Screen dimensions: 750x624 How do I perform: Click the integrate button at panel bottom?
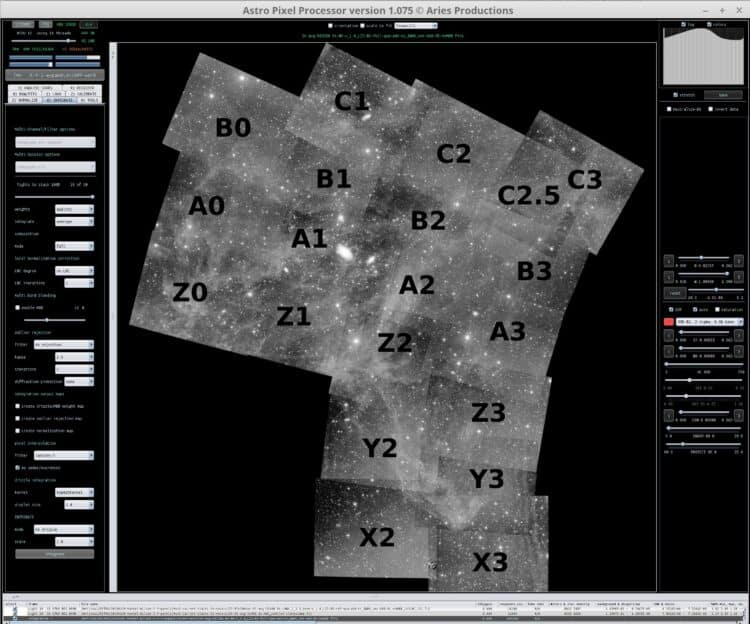click(x=55, y=554)
